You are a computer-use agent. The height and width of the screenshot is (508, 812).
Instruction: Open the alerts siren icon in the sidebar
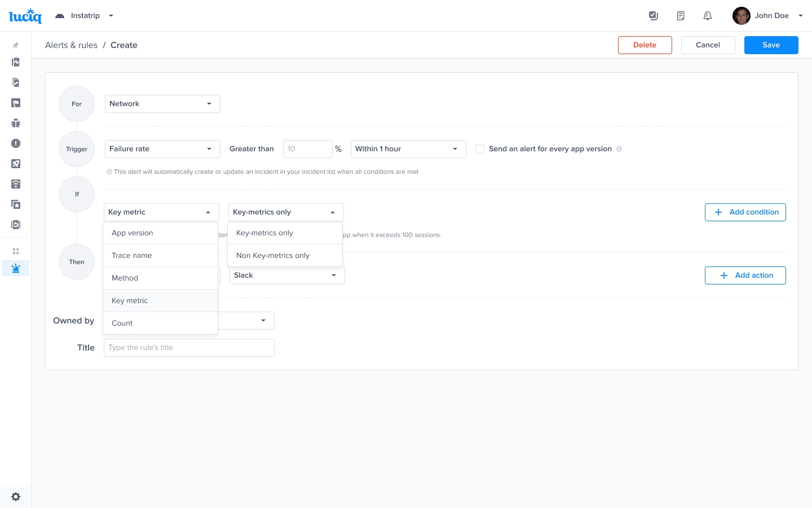[16, 268]
